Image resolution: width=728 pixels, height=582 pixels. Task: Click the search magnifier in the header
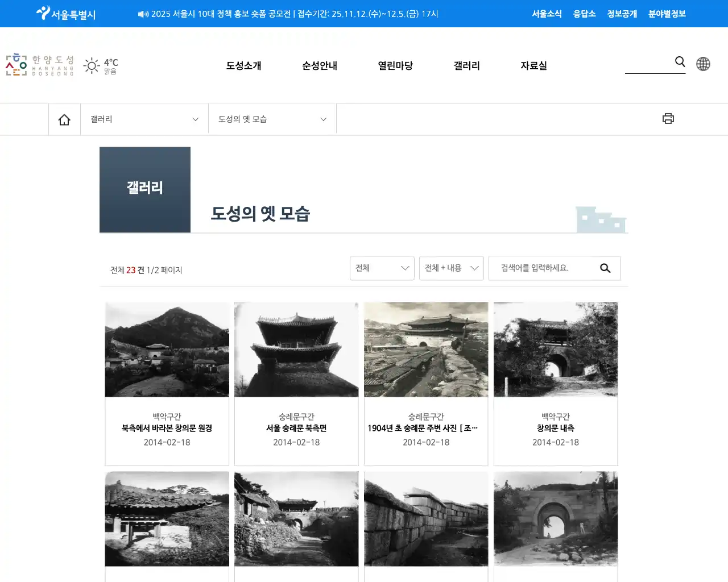(x=680, y=62)
